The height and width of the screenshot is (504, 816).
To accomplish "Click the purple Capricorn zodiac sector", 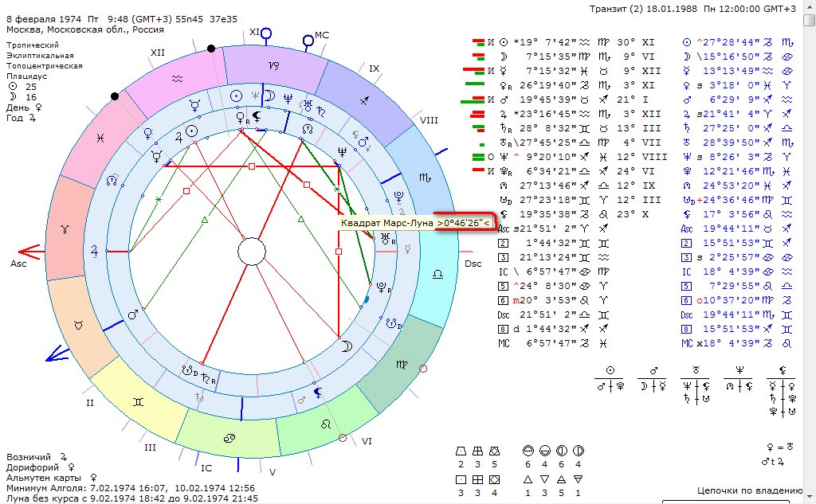I will coord(273,62).
